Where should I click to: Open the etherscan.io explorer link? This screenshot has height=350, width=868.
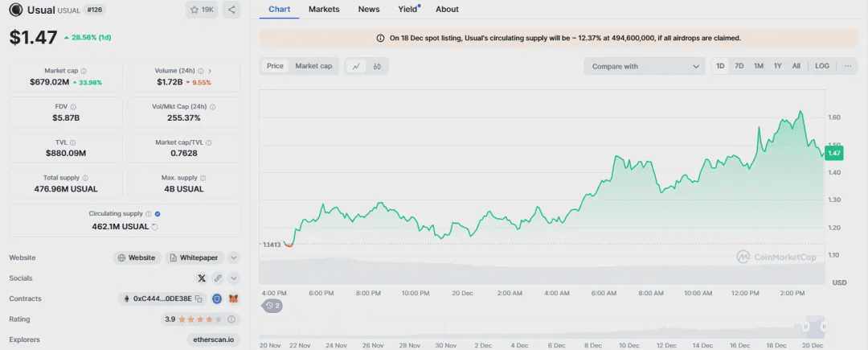point(212,340)
